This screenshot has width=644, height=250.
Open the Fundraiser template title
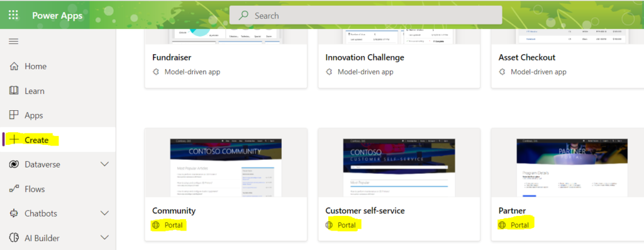pyautogui.click(x=172, y=57)
